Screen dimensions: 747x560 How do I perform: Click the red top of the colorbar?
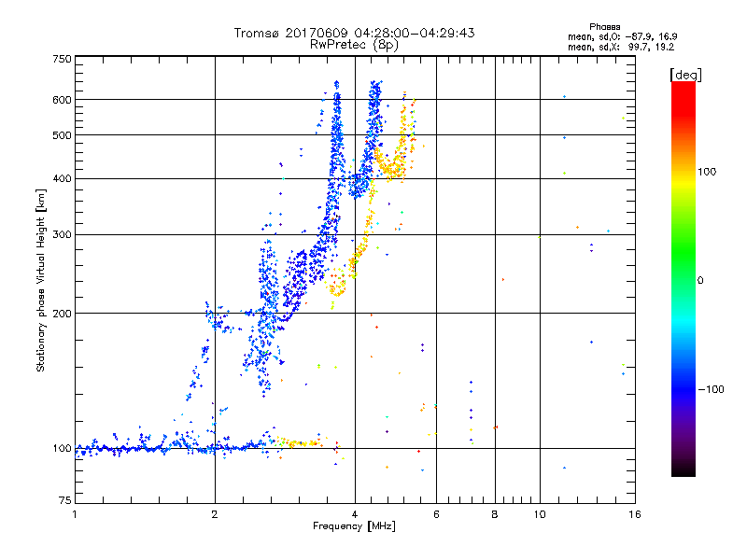(683, 87)
